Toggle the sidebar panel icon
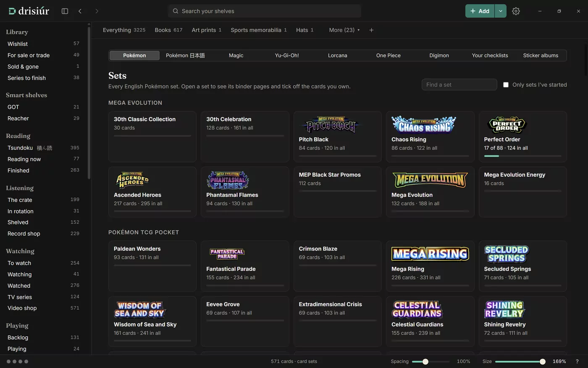Image resolution: width=588 pixels, height=368 pixels. pos(65,11)
